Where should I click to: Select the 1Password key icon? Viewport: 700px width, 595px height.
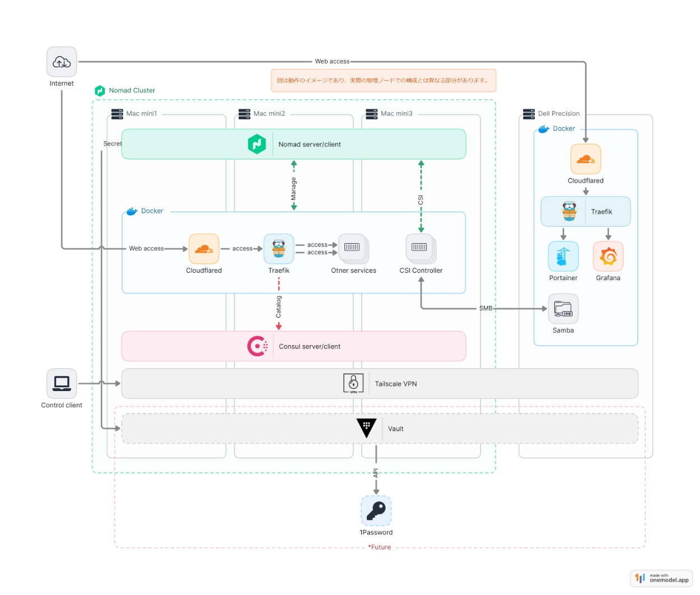376,511
